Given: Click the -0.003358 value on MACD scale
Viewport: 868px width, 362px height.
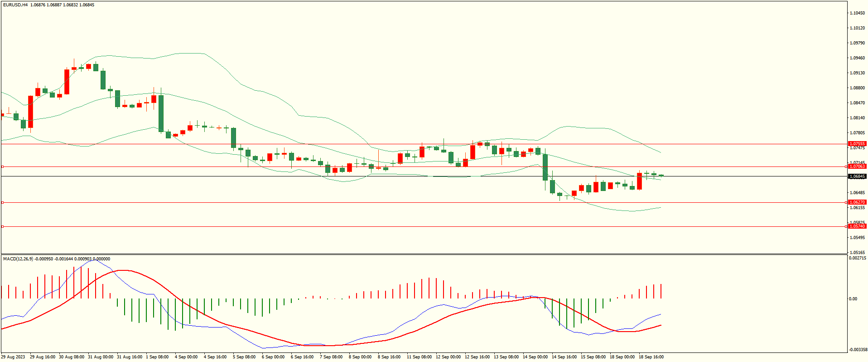Looking at the screenshot, I should [x=857, y=350].
